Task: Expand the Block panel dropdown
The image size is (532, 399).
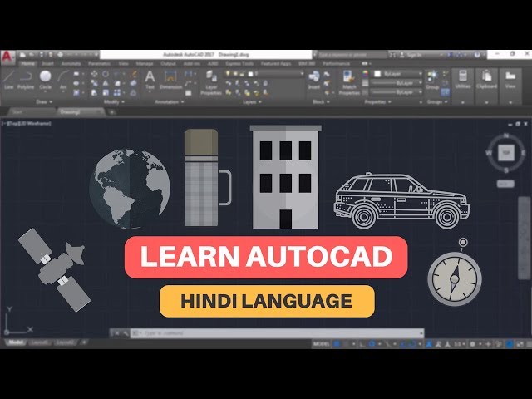Action: click(321, 101)
